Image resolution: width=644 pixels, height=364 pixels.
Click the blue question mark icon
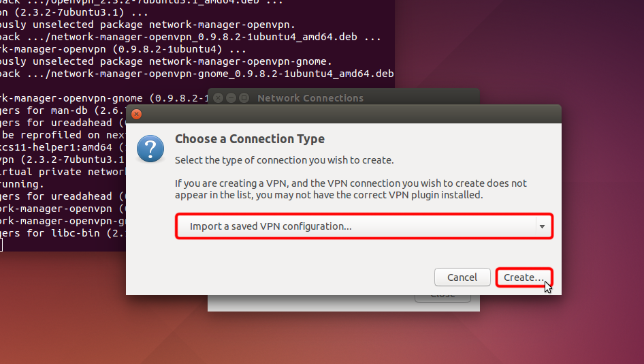pyautogui.click(x=150, y=149)
